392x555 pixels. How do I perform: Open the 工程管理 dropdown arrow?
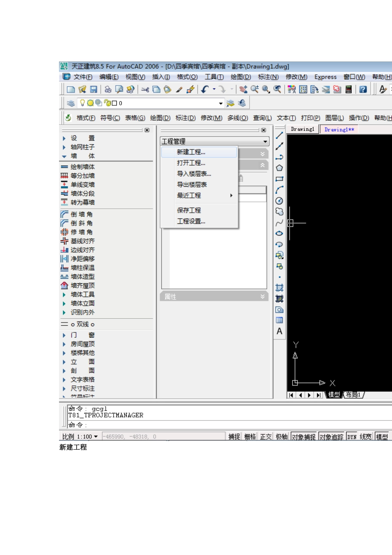[x=265, y=141]
